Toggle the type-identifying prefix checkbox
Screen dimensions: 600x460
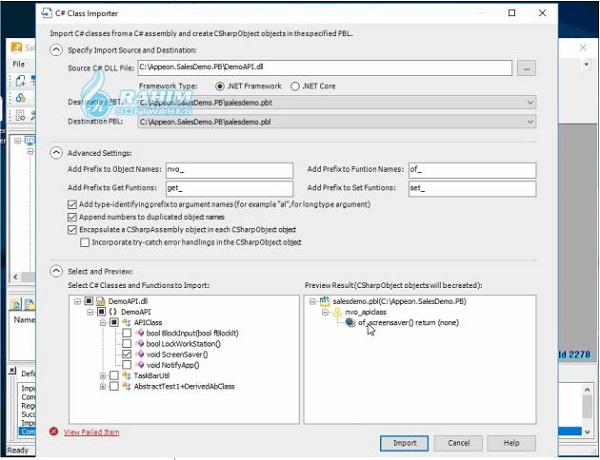coord(72,204)
